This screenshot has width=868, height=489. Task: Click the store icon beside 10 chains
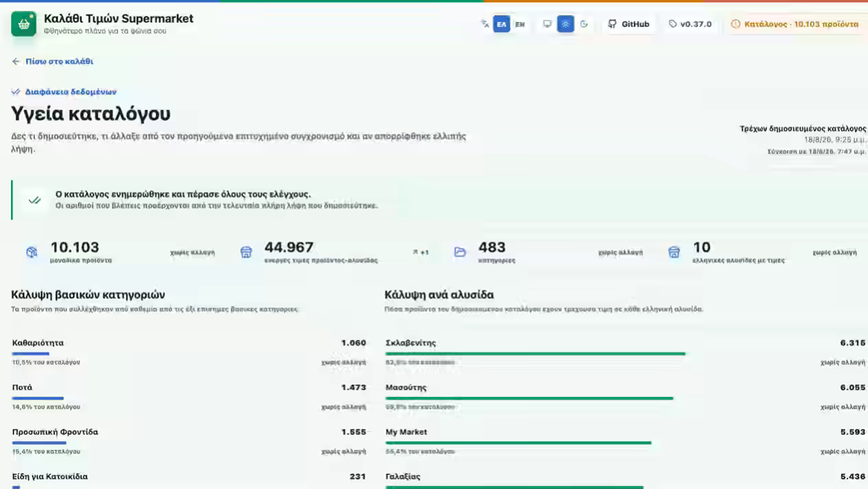tap(674, 253)
